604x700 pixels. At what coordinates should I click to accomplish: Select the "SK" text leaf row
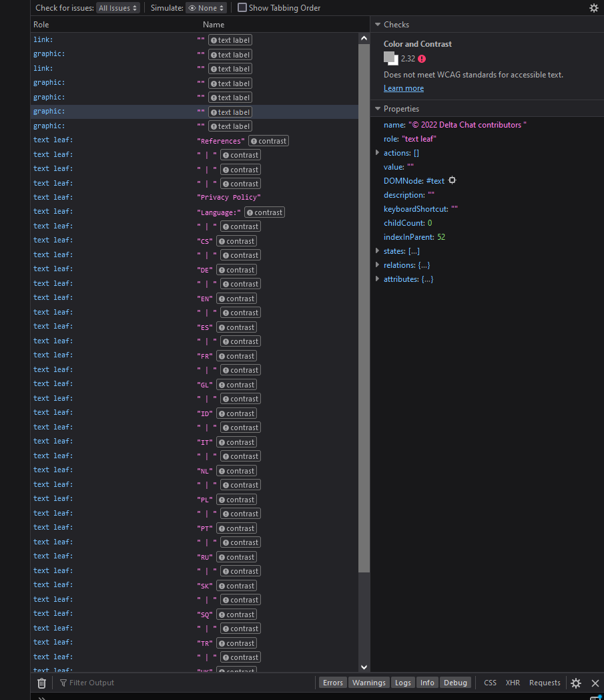click(194, 585)
